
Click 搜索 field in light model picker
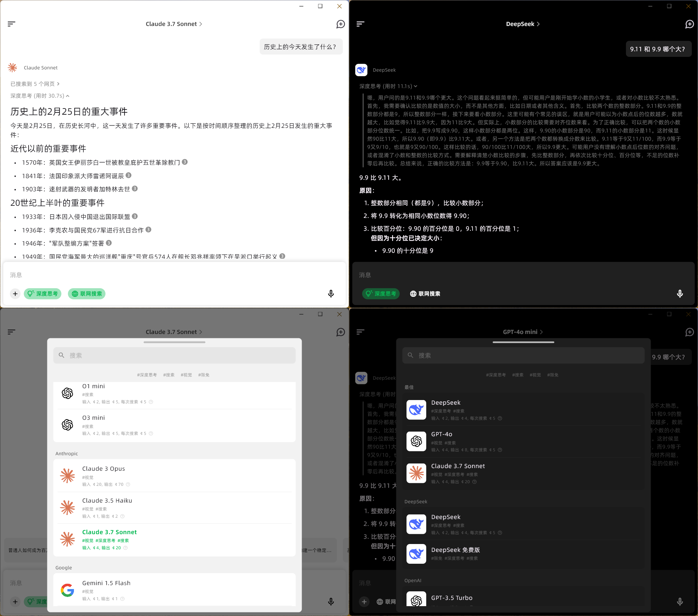pyautogui.click(x=174, y=355)
